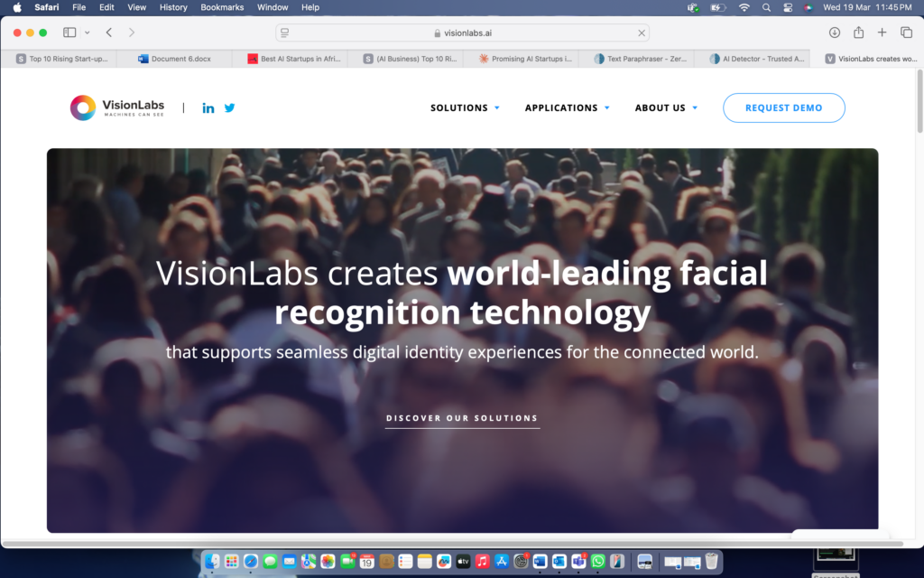
Task: Open the Apple menu
Action: point(17,7)
